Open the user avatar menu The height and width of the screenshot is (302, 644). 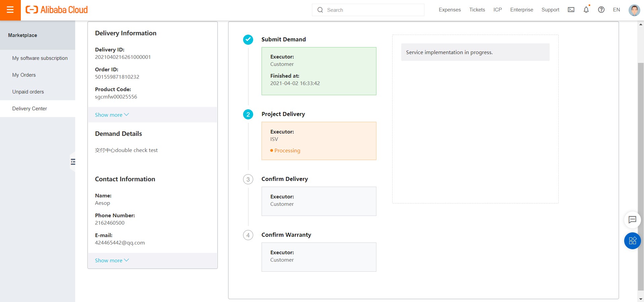click(x=634, y=10)
